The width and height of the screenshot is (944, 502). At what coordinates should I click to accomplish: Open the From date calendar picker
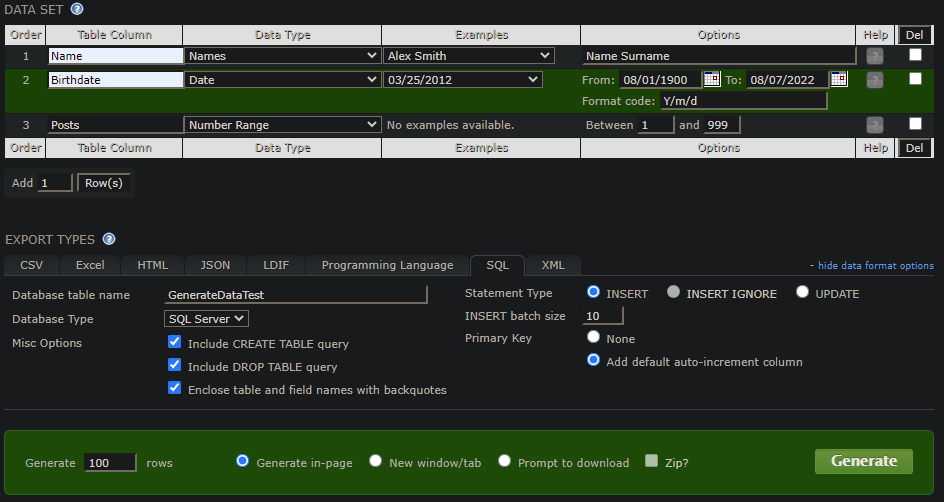tap(712, 79)
